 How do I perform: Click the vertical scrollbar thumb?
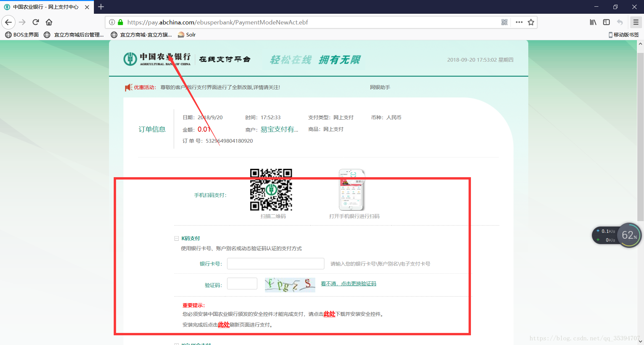pos(640,137)
